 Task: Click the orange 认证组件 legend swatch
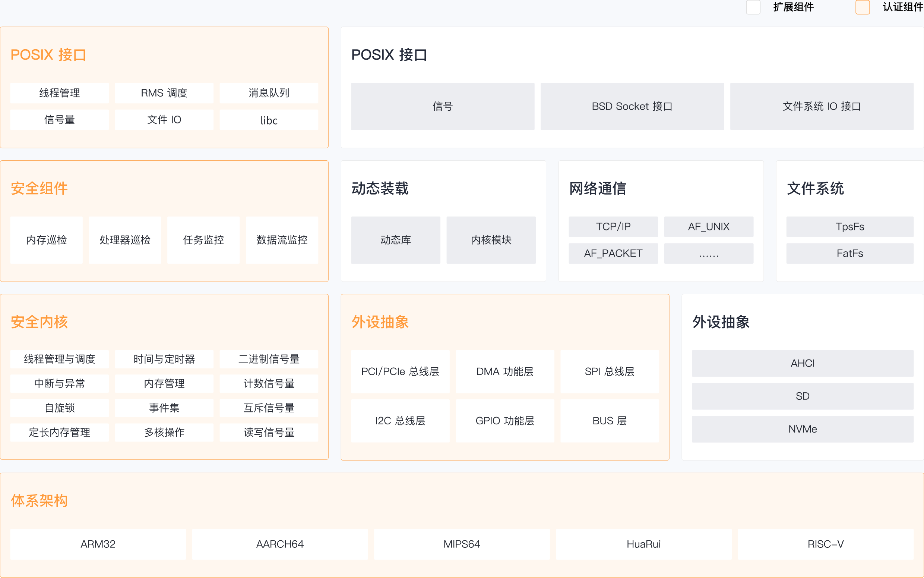[863, 7]
